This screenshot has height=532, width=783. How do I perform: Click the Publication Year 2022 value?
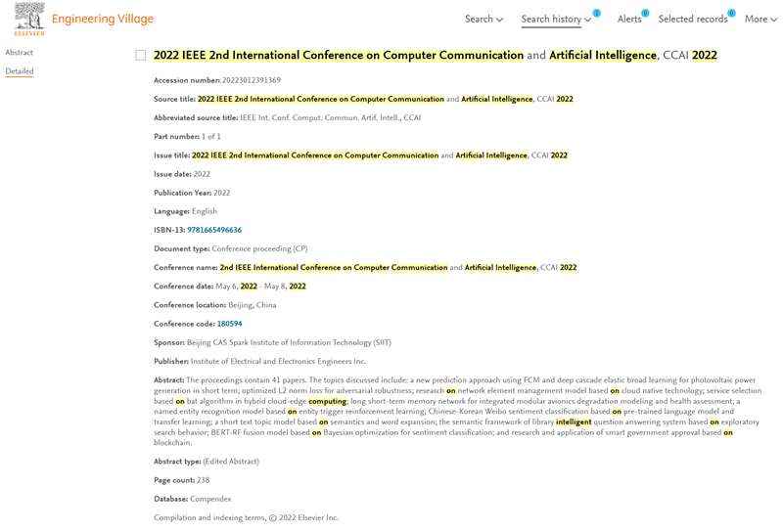(222, 193)
